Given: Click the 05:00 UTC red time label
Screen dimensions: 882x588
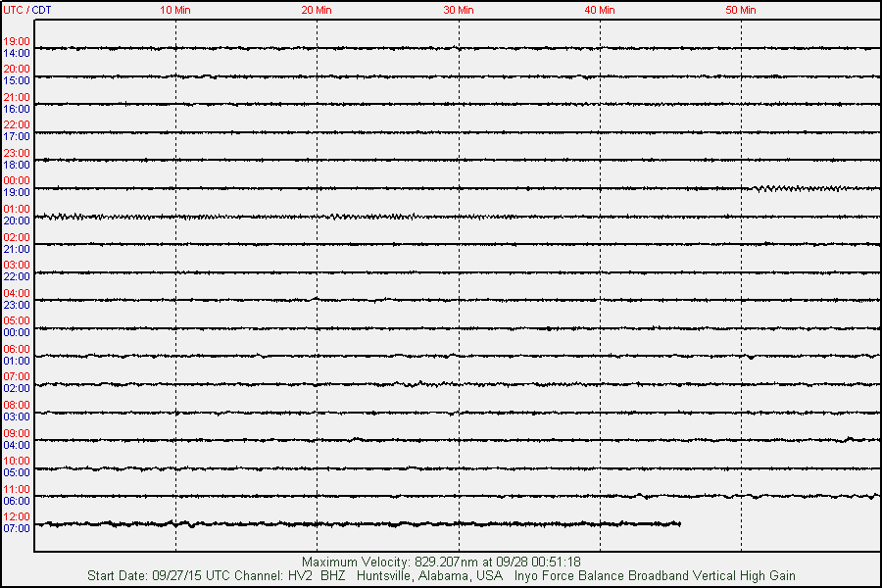Looking at the screenshot, I should coord(17,320).
